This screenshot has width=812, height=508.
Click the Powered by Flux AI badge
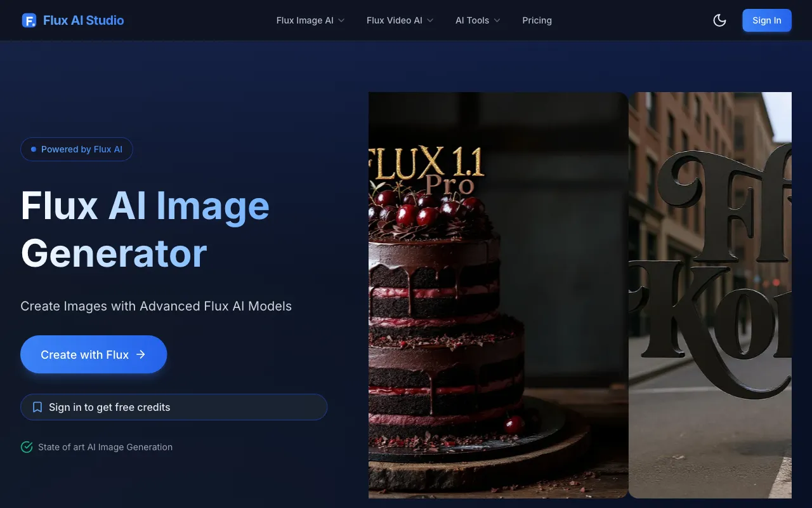pyautogui.click(x=77, y=149)
